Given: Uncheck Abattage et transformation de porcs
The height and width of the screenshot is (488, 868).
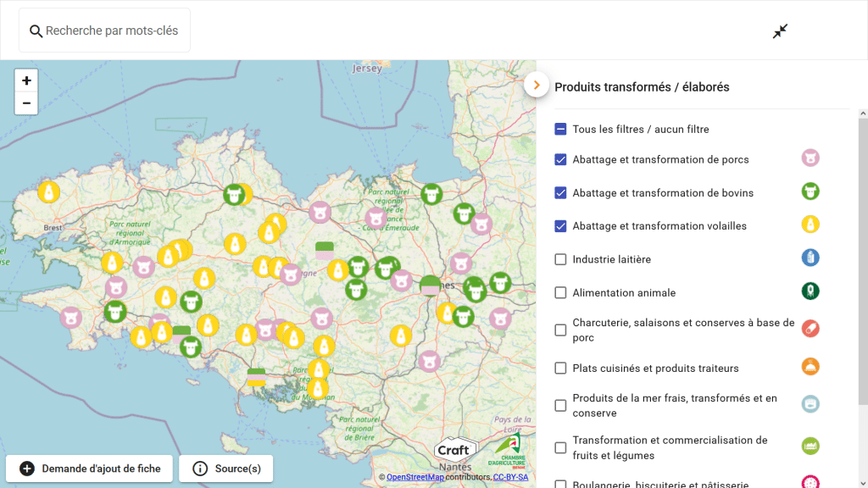Looking at the screenshot, I should pyautogui.click(x=560, y=159).
